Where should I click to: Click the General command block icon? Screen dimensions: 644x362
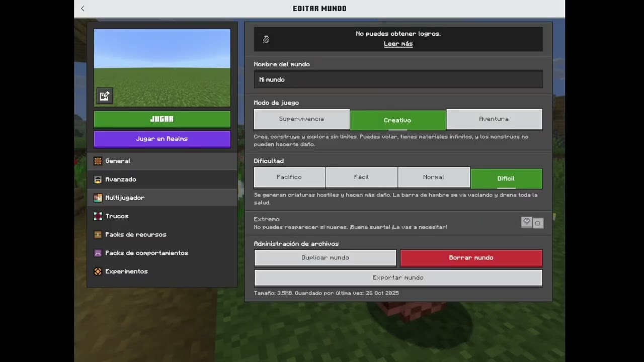98,161
